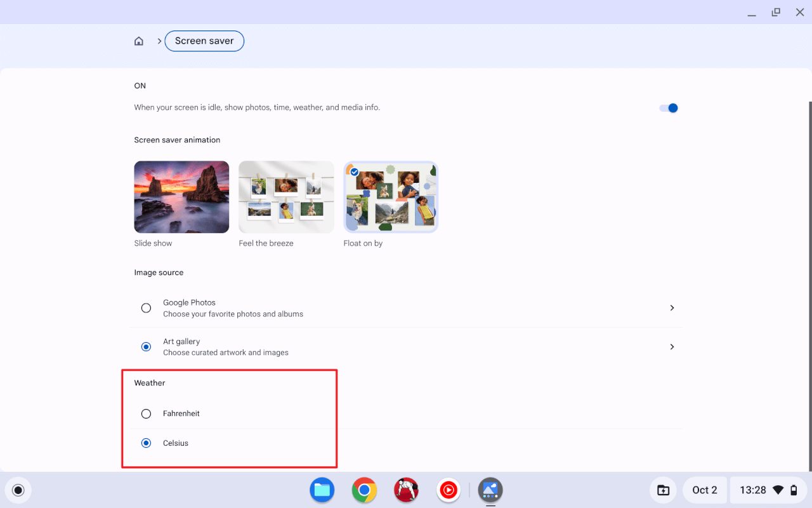
Task: Click the battery status icon
Action: pos(794,490)
